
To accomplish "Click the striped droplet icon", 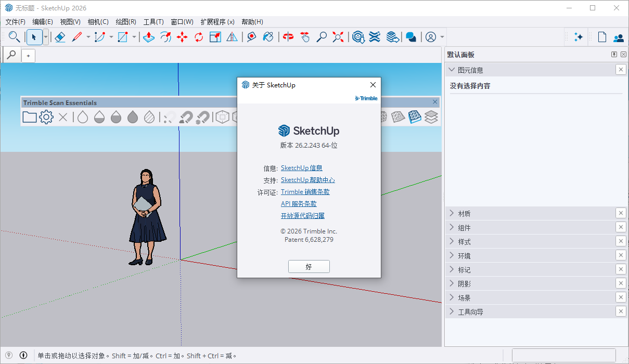I will [x=149, y=117].
